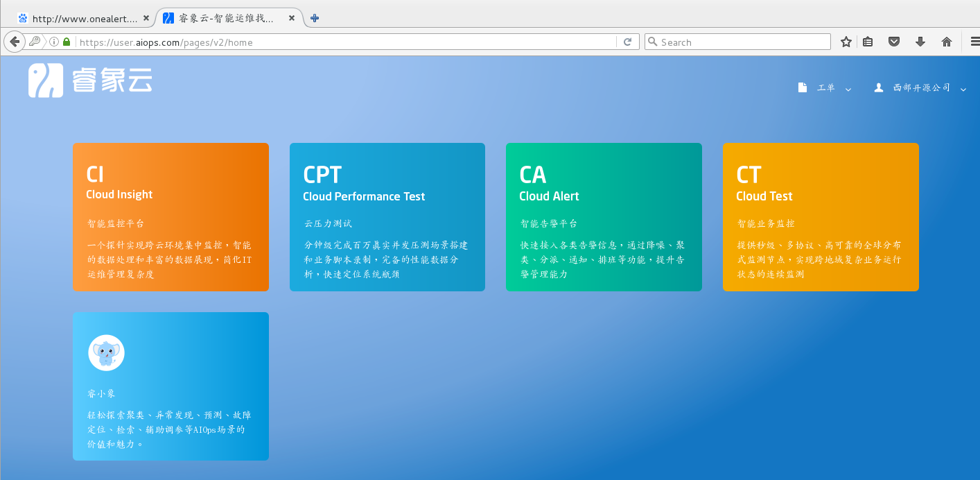Close the onealert.com tab
This screenshot has width=980, height=480.
pos(146,19)
